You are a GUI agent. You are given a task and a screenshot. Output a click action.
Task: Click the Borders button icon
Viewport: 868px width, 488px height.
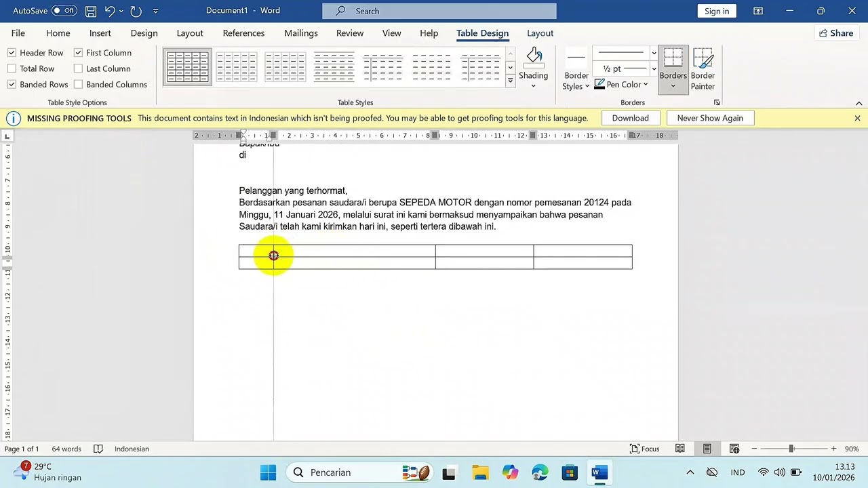(673, 58)
